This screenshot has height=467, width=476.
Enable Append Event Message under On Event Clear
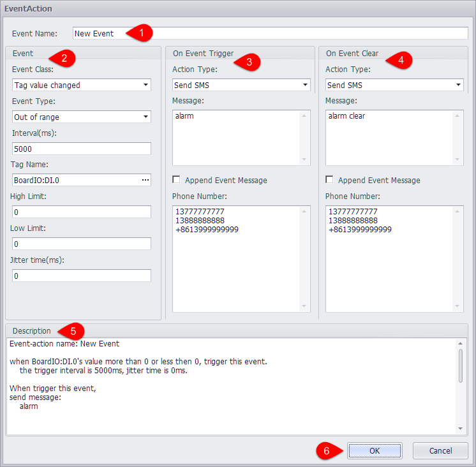[x=329, y=180]
